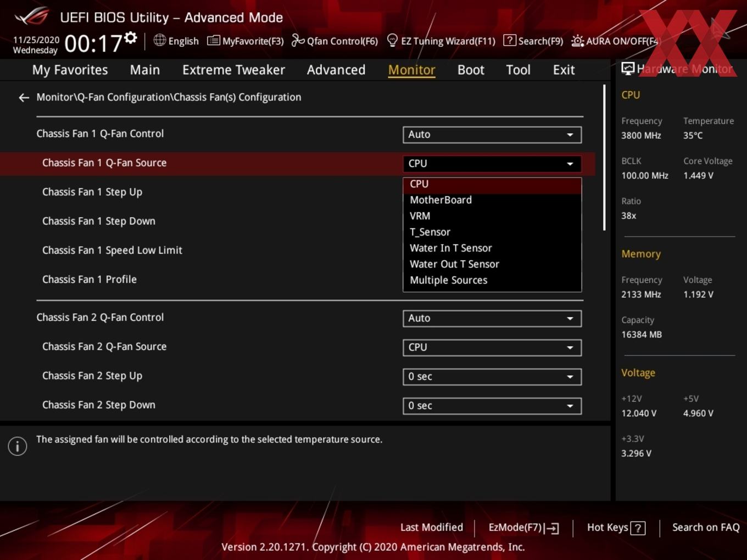Click the 00:17 clock display
The width and height of the screenshot is (747, 560).
93,43
